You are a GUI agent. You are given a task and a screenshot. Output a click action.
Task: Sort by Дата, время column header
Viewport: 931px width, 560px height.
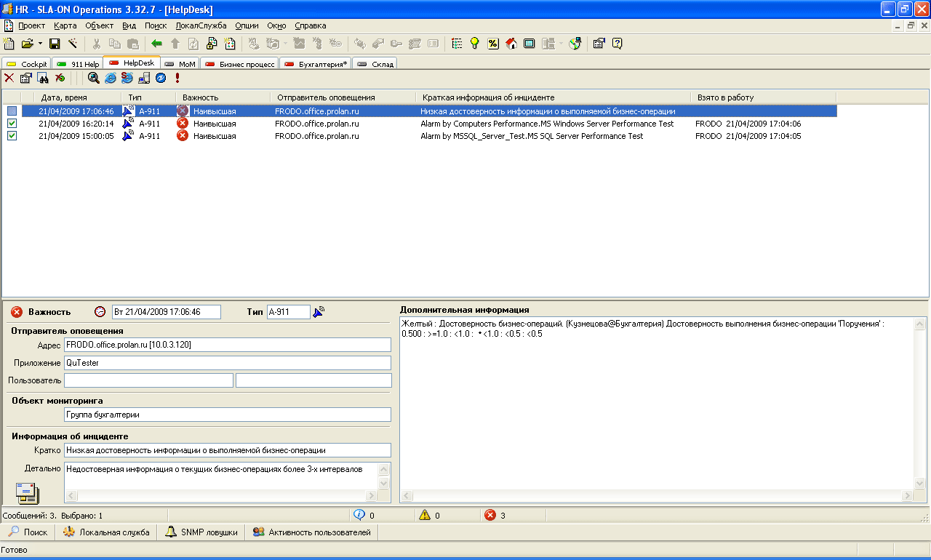[x=78, y=97]
